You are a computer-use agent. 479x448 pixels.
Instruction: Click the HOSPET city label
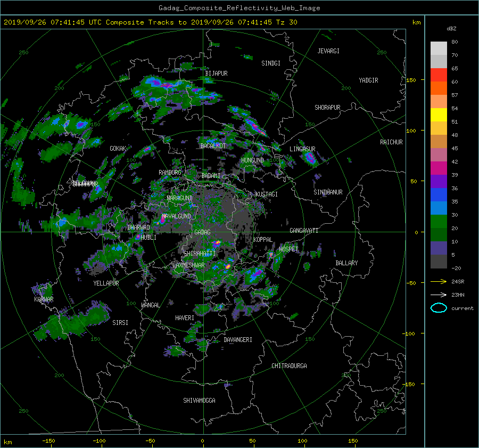[288, 249]
